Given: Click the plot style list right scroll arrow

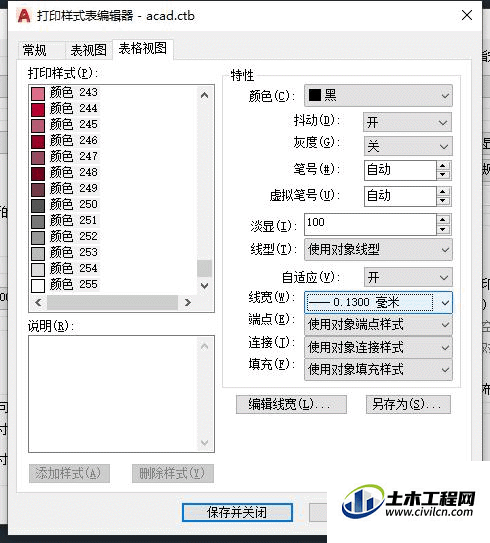Looking at the screenshot, I should pyautogui.click(x=188, y=302).
